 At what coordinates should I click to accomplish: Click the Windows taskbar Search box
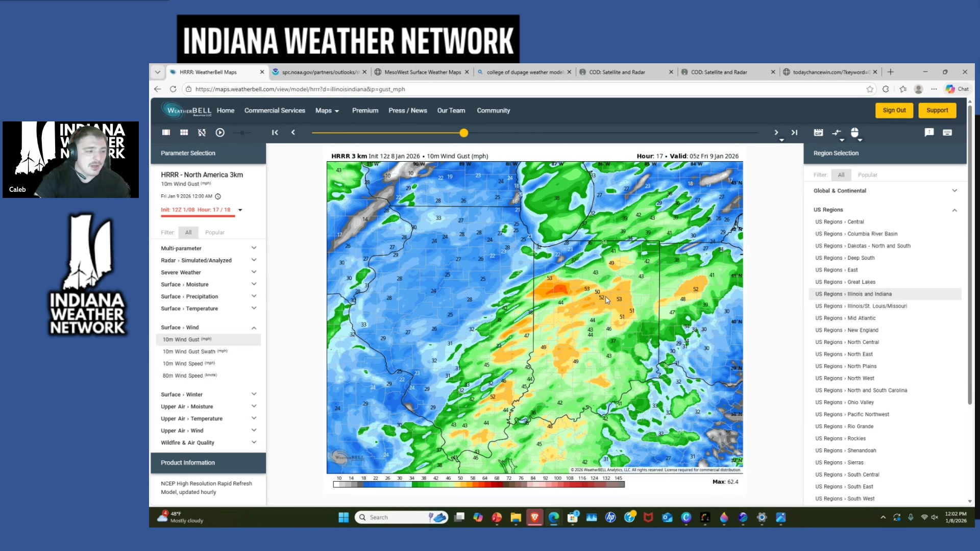pos(401,517)
